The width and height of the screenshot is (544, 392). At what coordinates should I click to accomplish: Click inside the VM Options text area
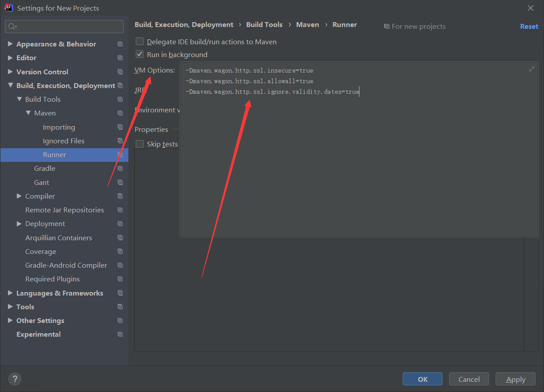click(x=358, y=150)
